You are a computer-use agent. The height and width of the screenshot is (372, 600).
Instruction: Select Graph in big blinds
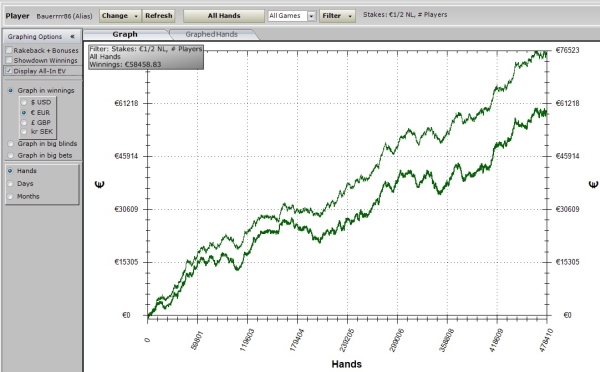pyautogui.click(x=11, y=144)
